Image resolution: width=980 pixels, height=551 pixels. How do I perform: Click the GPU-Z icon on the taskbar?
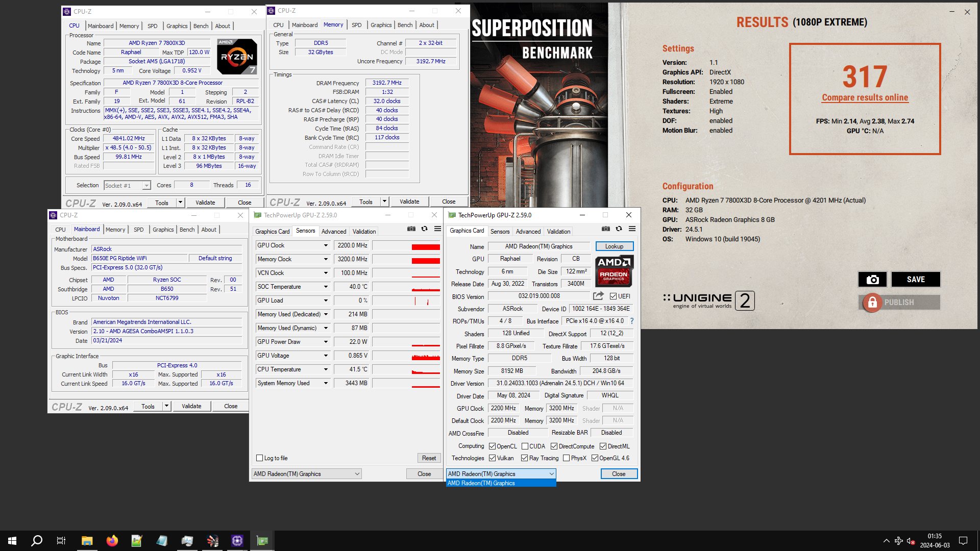[262, 541]
